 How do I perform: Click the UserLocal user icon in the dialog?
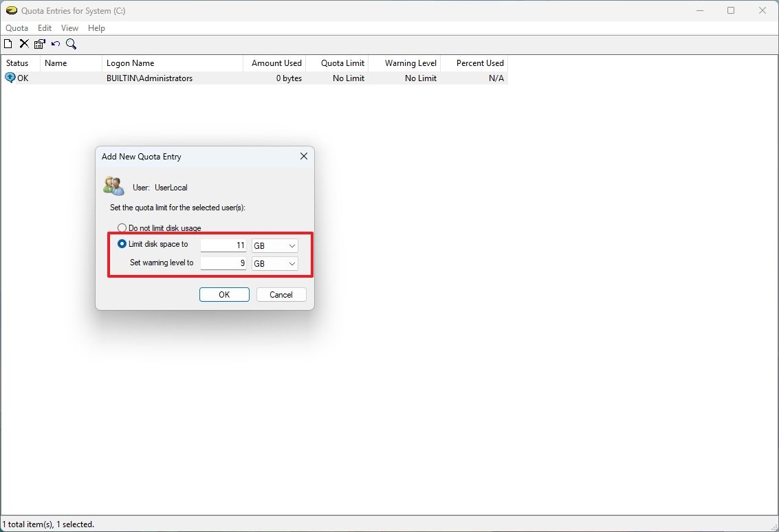[x=113, y=185]
